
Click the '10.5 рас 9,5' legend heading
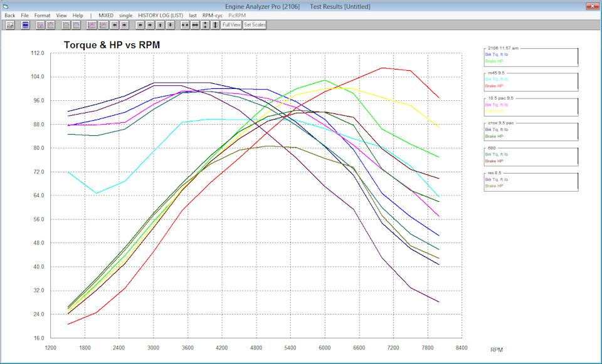click(500, 98)
